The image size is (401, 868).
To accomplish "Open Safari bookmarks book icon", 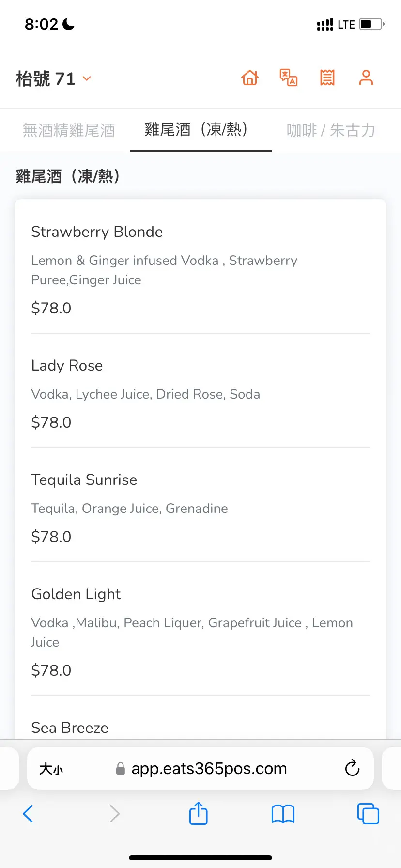I will 283,814.
